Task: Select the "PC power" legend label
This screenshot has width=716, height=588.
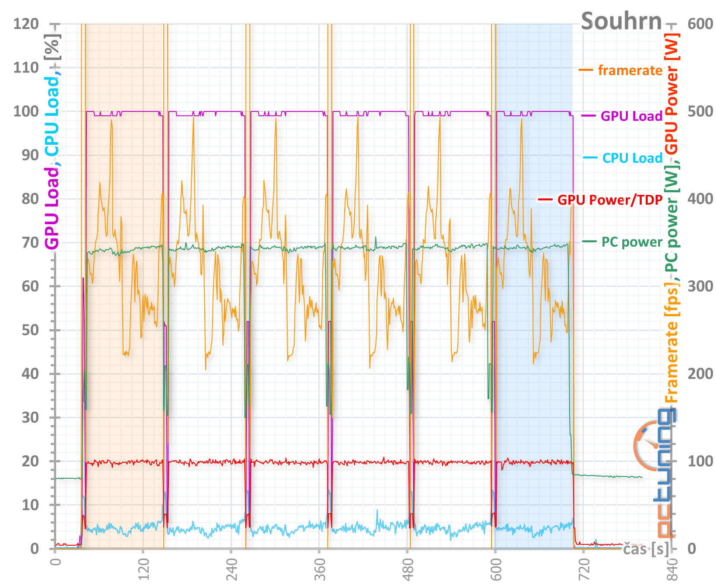Action: (632, 242)
